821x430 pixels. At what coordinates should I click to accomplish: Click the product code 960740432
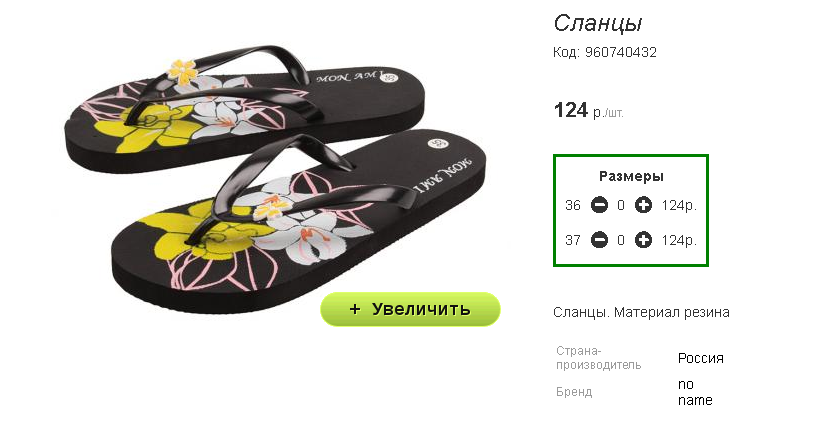point(620,52)
